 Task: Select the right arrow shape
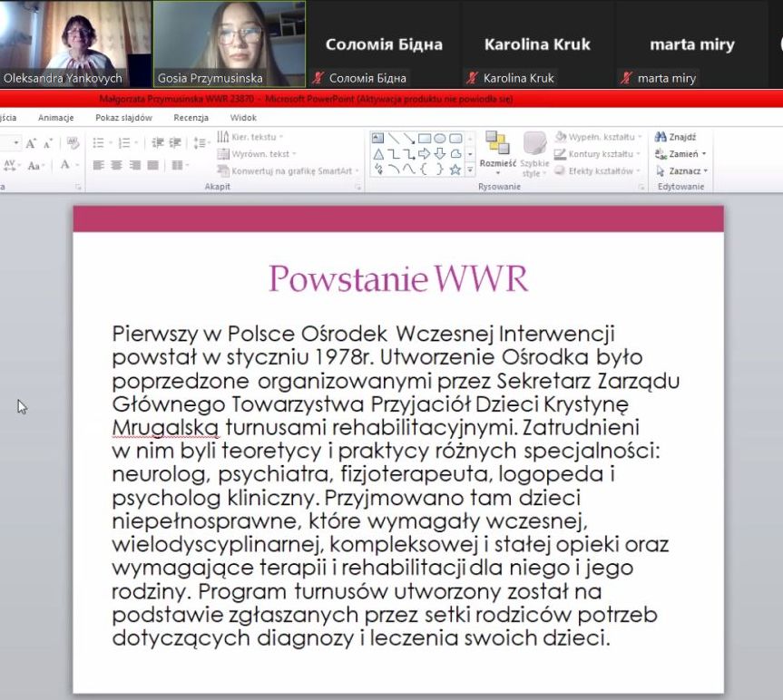(x=425, y=153)
